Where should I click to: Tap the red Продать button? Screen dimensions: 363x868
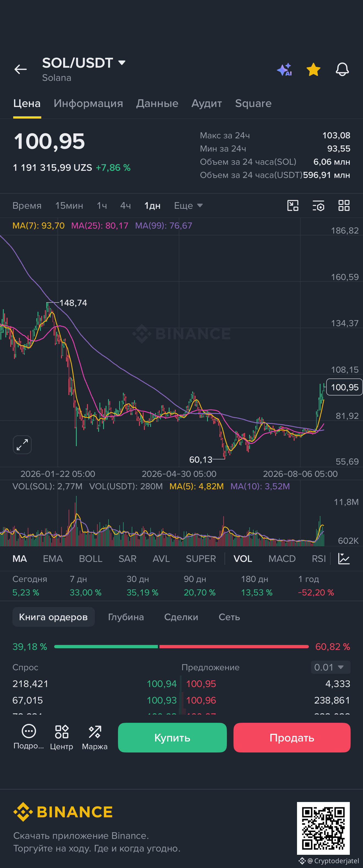tap(292, 738)
